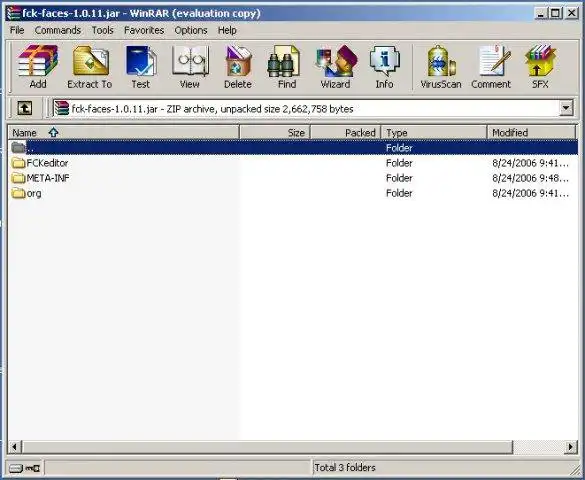This screenshot has height=480, width=585.
Task: Sort by the Size column header
Action: point(275,132)
